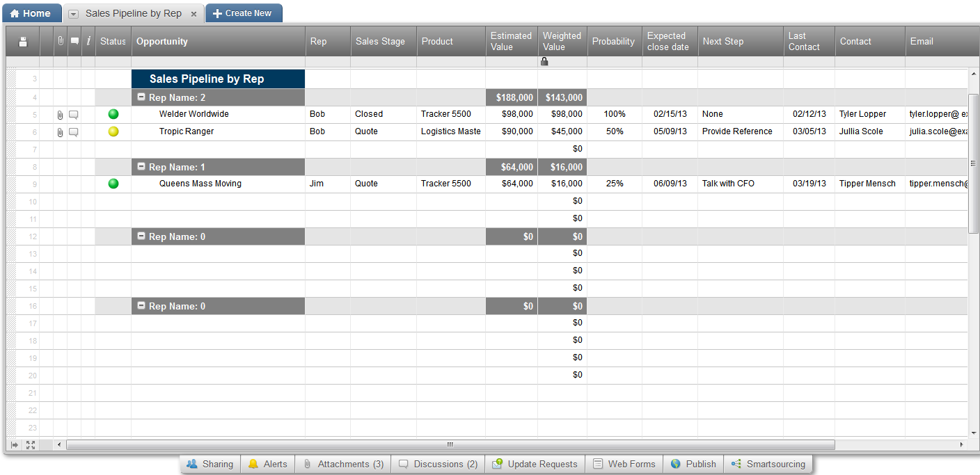Click the print icon in the grid header
980x475 pixels.
click(23, 42)
